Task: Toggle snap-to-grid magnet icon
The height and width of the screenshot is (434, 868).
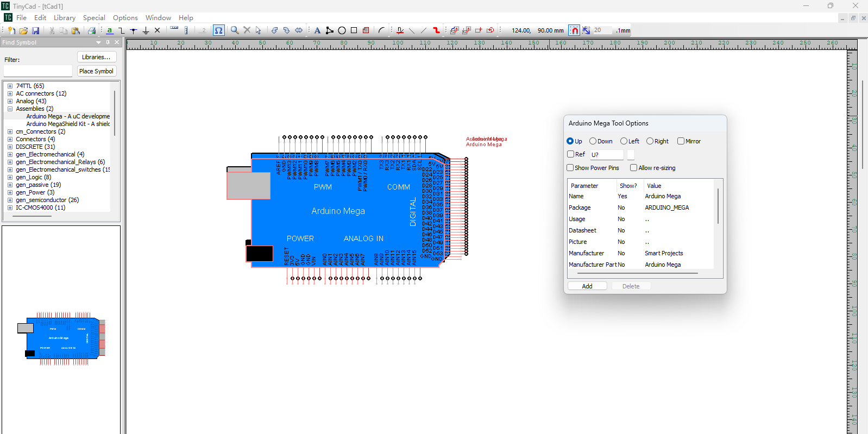Action: pos(574,30)
